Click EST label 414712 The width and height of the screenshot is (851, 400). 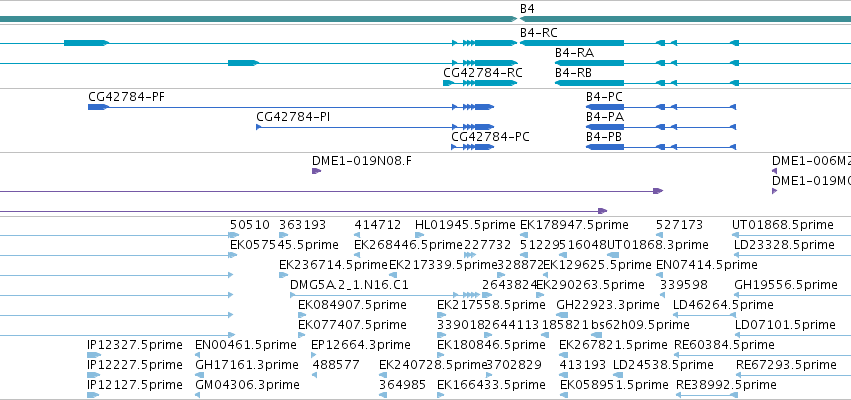tap(378, 225)
